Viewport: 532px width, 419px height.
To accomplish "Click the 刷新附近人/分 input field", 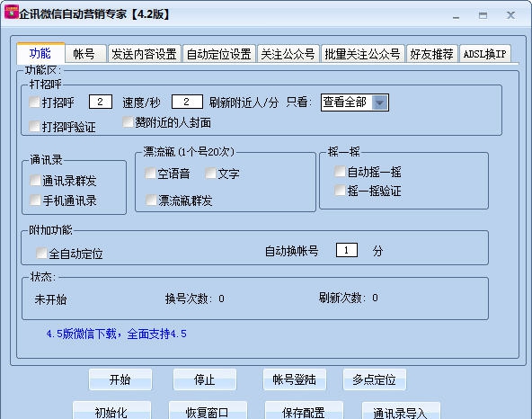I will (187, 102).
